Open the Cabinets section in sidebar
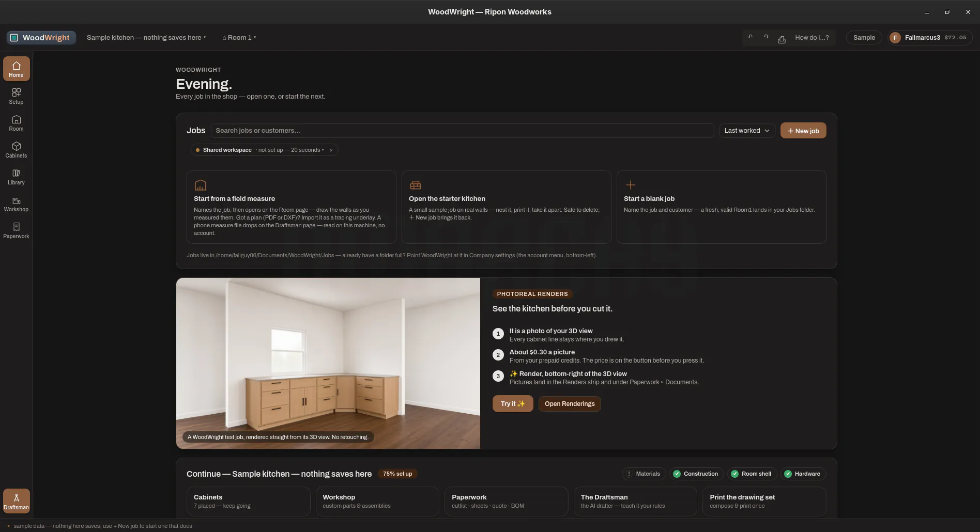This screenshot has width=980, height=532. pyautogui.click(x=16, y=150)
